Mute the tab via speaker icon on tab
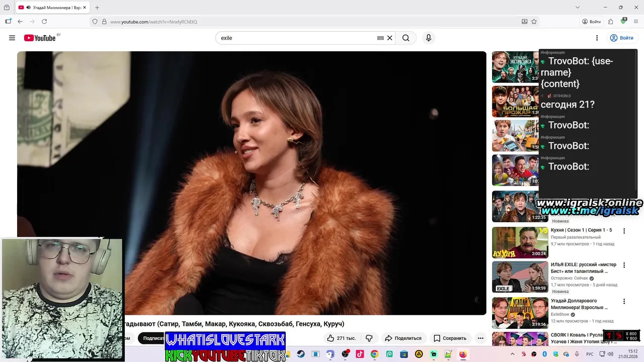Screen dimensions: 644x362 (x=28, y=8)
